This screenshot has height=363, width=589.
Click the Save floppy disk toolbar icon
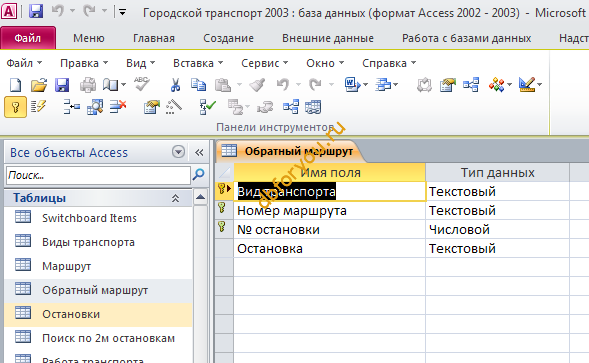[x=62, y=85]
